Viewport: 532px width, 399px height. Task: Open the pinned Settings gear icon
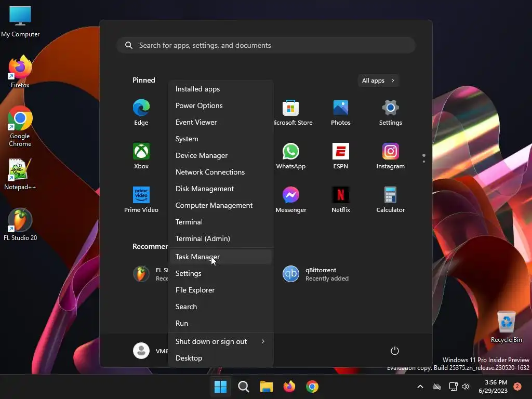click(x=391, y=112)
